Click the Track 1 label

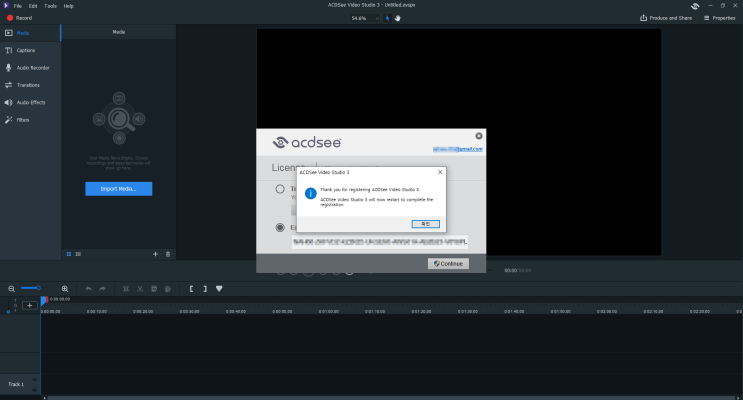[x=16, y=384]
